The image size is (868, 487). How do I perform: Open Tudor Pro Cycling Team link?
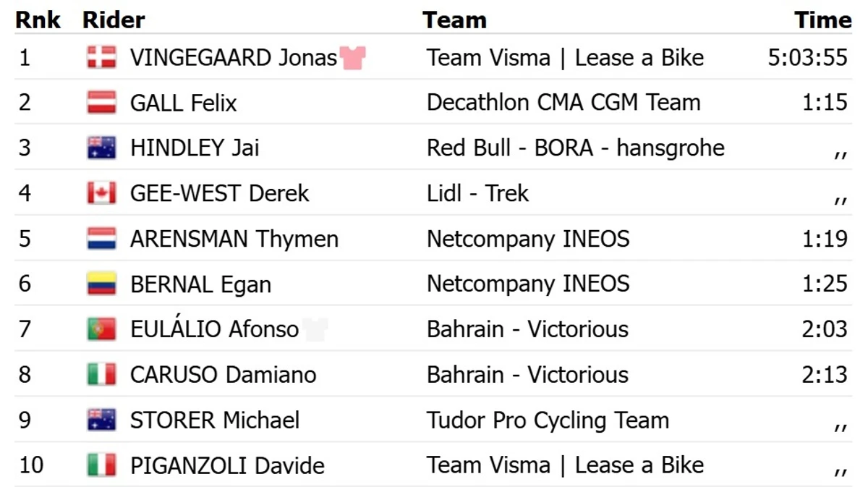pos(548,420)
